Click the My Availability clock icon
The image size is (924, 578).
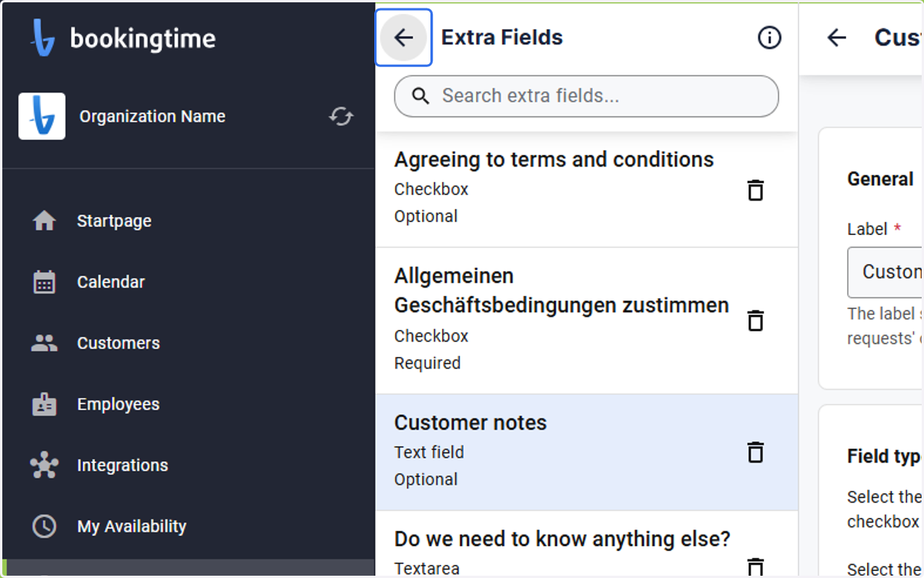point(44,526)
